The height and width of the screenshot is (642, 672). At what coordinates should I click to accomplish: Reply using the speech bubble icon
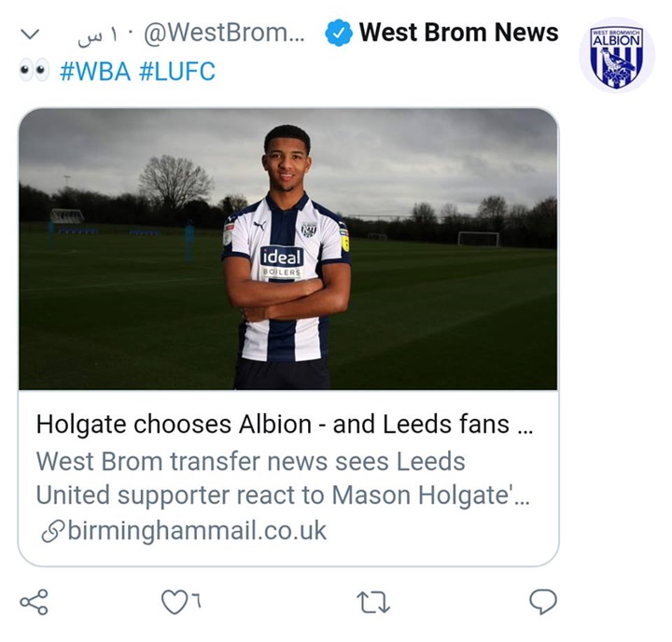coord(542,603)
